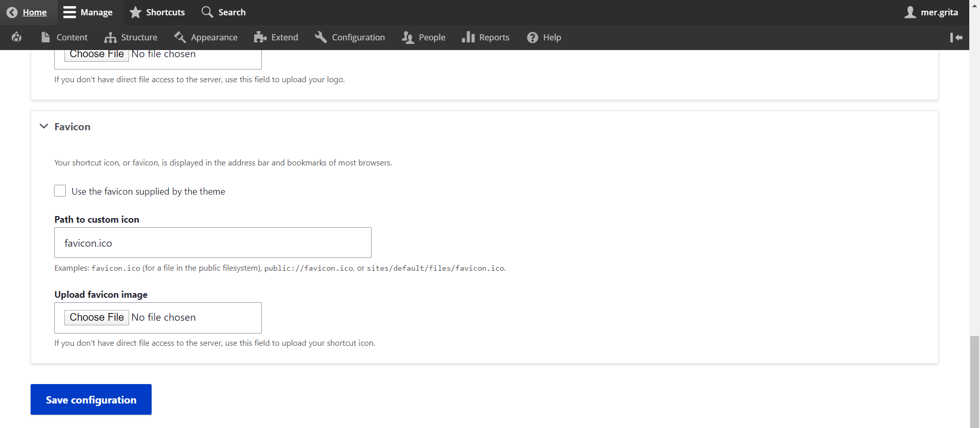980x428 pixels.
Task: Toggle toolbar orientation with the arrow icon
Action: pos(956,37)
